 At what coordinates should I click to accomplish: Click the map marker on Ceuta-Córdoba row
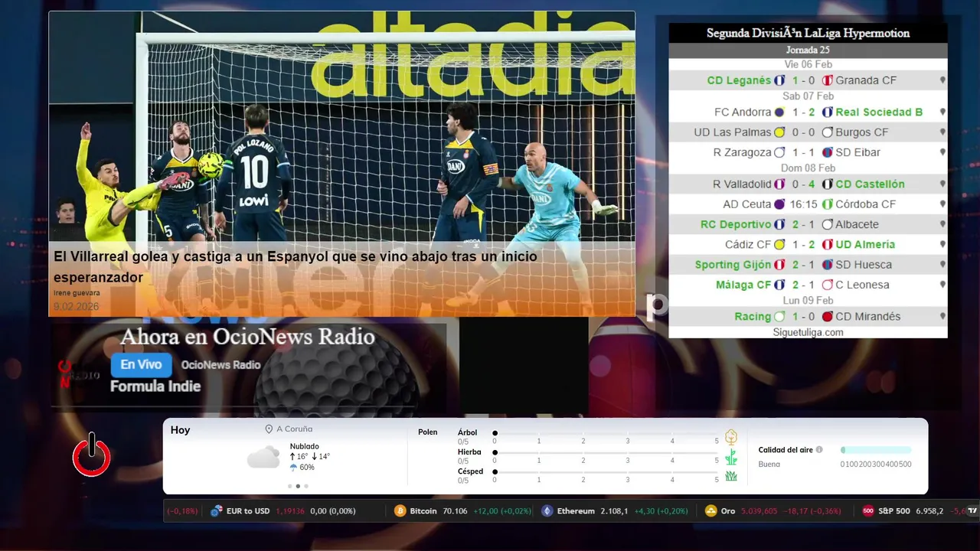(942, 204)
